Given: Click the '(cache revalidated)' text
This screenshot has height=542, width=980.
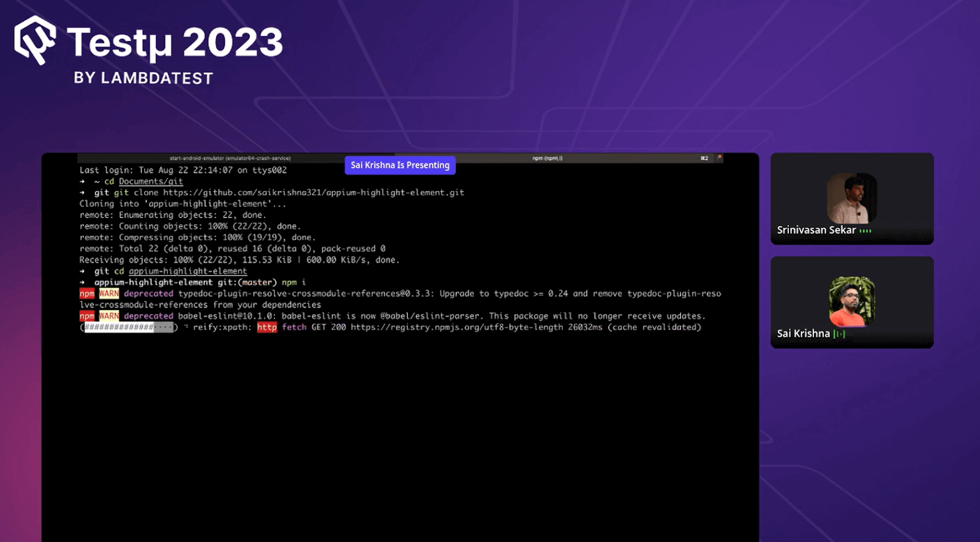Looking at the screenshot, I should coord(654,328).
